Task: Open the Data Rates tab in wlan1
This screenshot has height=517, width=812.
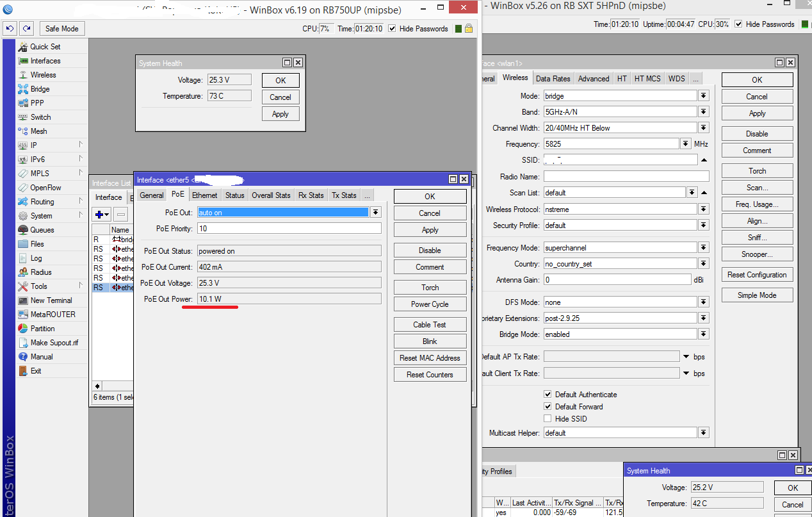Action: [x=553, y=79]
